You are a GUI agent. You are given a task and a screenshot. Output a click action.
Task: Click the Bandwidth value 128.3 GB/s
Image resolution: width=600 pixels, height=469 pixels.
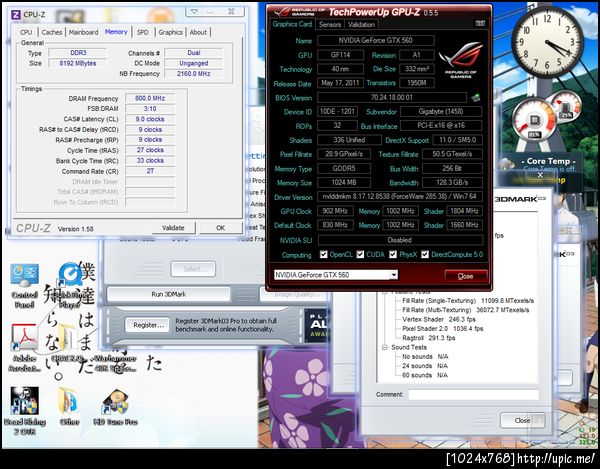click(x=452, y=182)
